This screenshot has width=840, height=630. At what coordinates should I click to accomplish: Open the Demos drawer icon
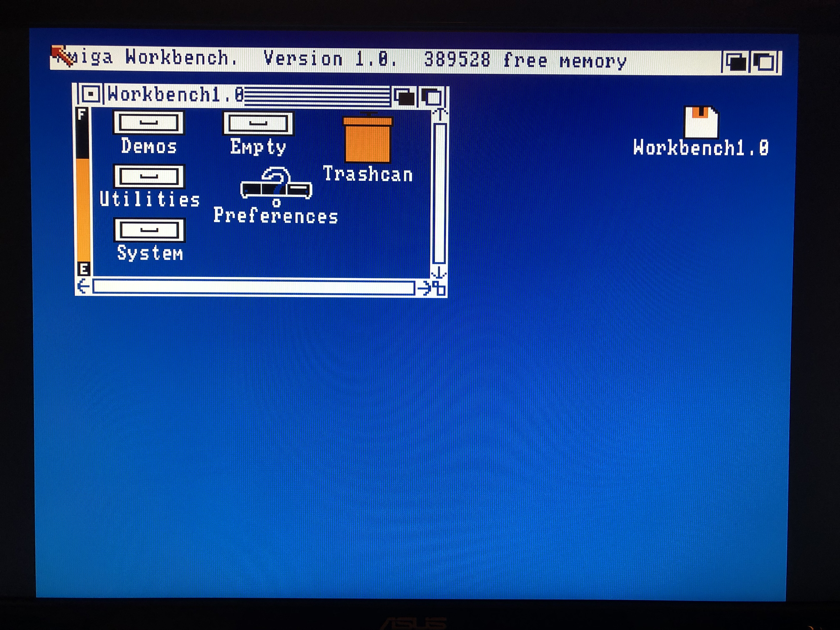[x=149, y=123]
